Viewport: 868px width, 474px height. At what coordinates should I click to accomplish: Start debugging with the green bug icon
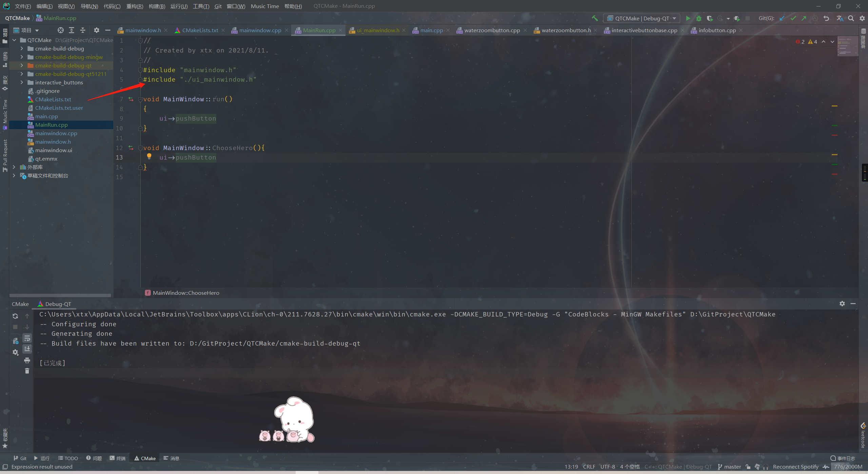coord(699,18)
